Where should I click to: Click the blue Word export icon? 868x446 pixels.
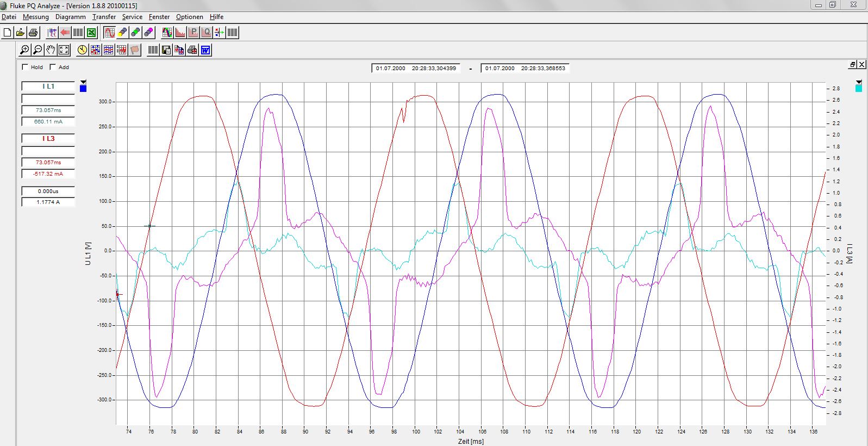[x=205, y=50]
